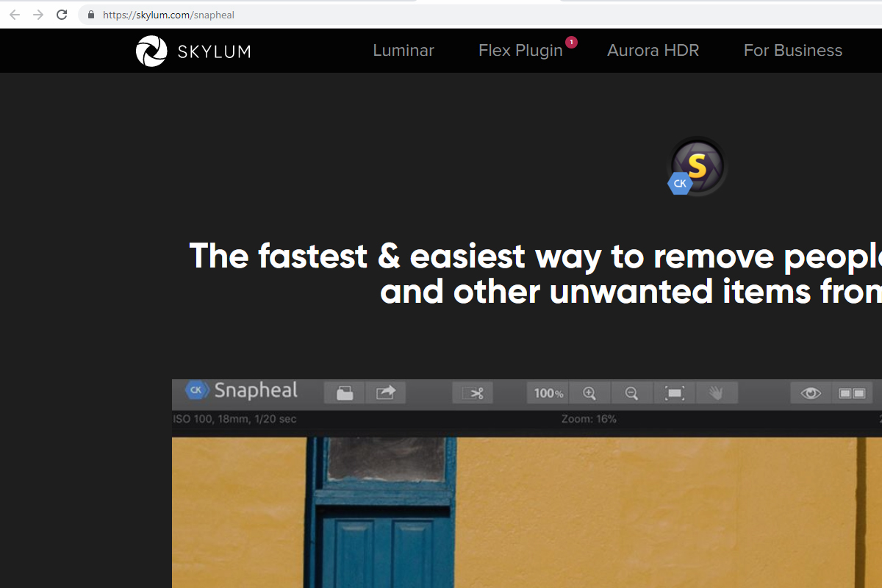Click the CK badge beside Snapheal title

[196, 390]
